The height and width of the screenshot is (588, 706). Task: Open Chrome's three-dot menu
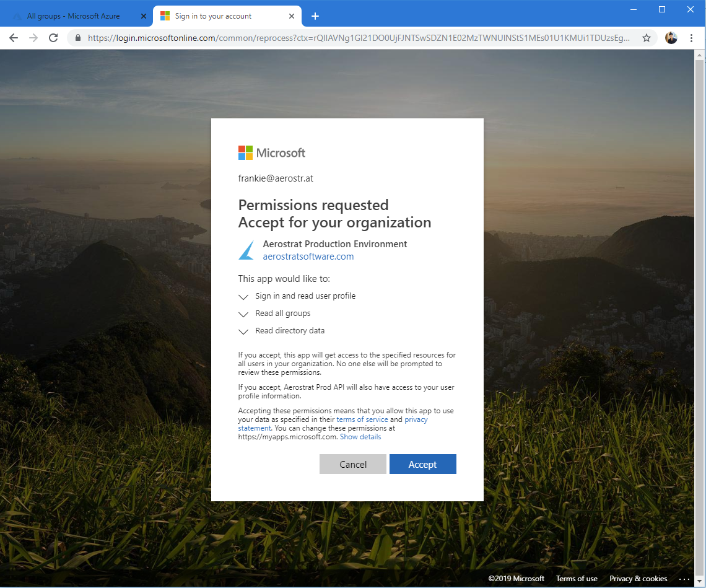[x=691, y=38]
